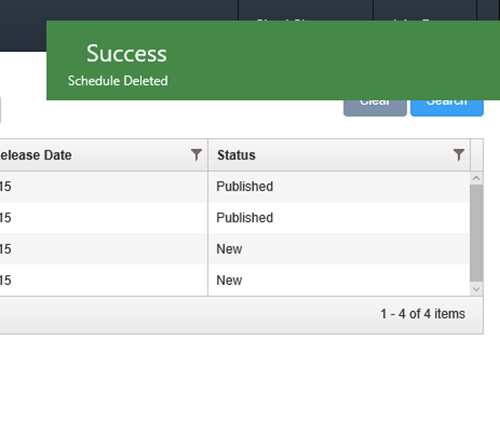The image size is (500, 436).
Task: Click the partially hidden Search button
Action: coord(447,108)
